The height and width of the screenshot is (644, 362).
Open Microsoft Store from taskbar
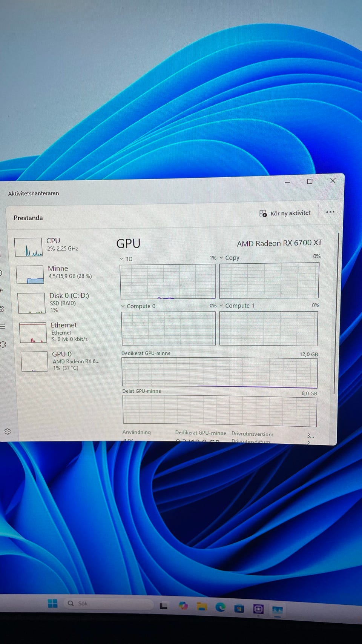coord(239,608)
